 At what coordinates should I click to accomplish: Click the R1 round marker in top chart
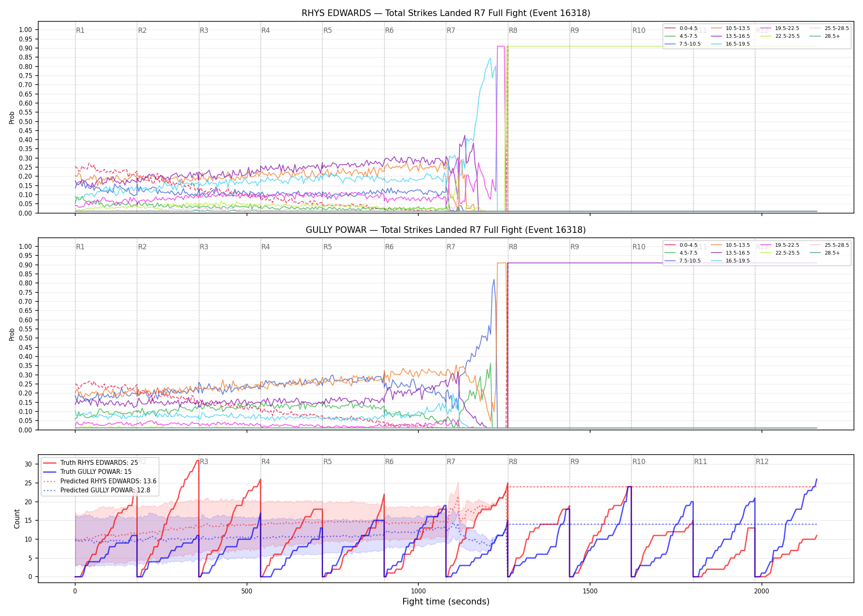pos(80,30)
